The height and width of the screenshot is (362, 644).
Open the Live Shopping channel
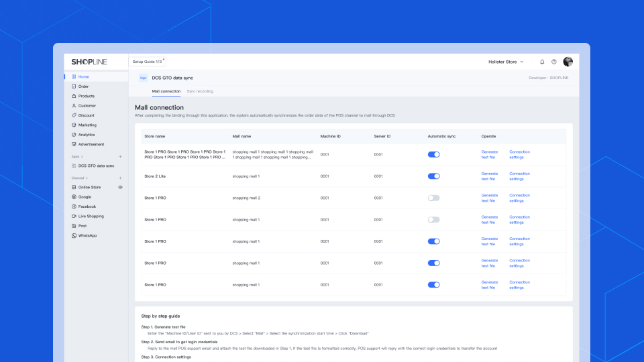point(91,217)
